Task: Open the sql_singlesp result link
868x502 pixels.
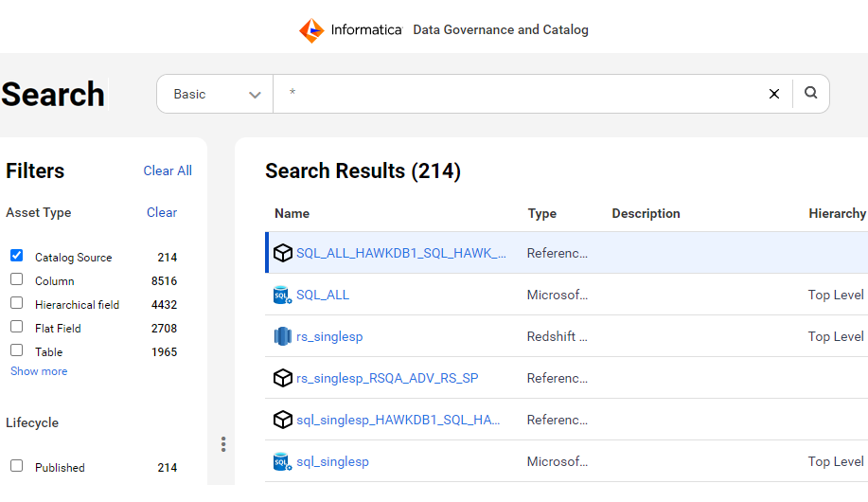Action: point(332,461)
